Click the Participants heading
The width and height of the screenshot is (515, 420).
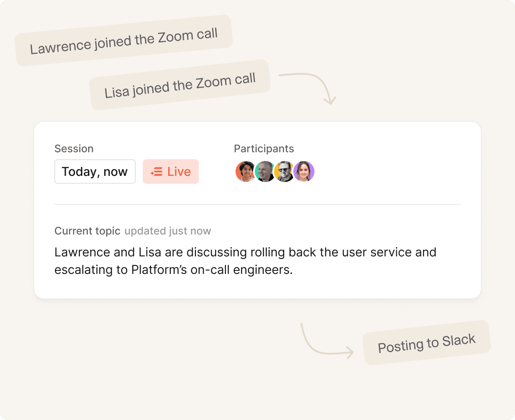264,149
